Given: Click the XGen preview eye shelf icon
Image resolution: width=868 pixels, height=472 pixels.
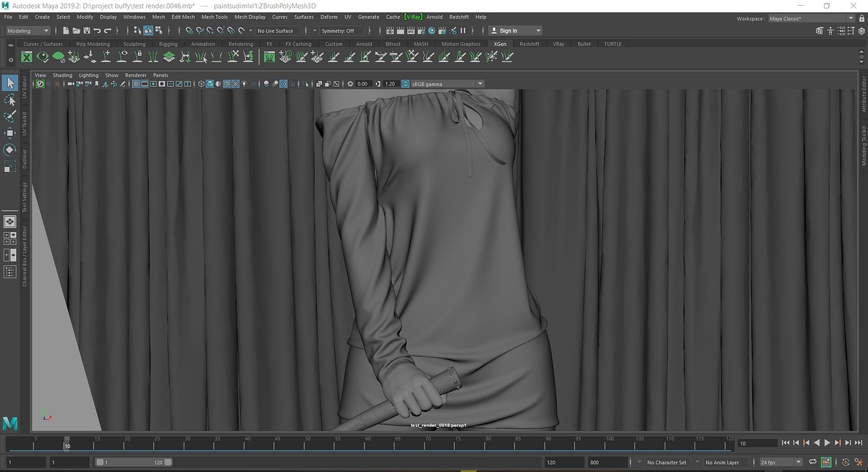Looking at the screenshot, I should coord(43,57).
